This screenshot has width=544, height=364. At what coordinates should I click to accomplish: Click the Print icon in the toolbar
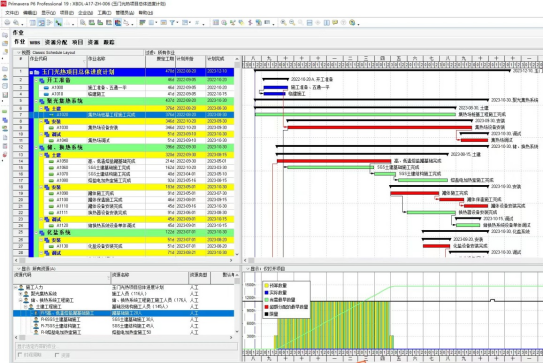tap(7, 23)
